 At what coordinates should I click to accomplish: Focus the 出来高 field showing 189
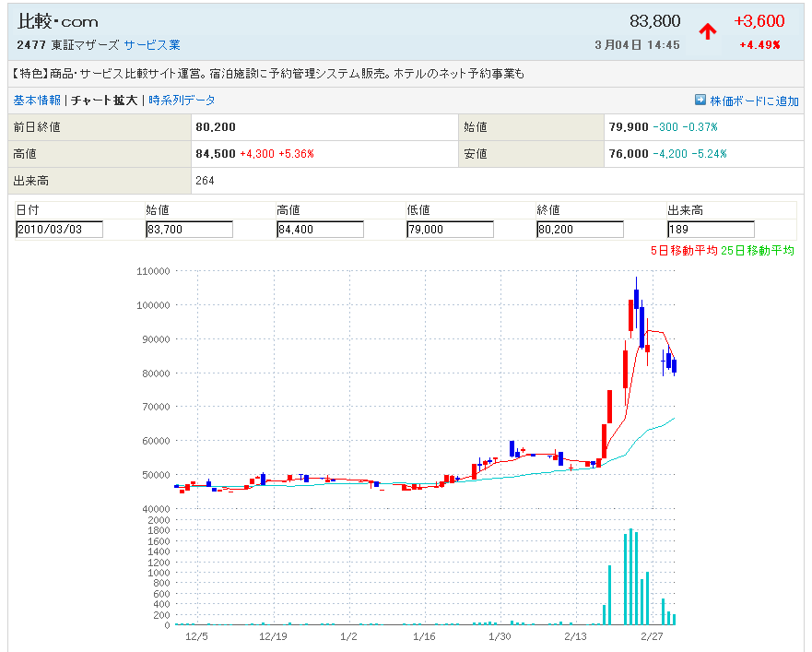click(711, 230)
